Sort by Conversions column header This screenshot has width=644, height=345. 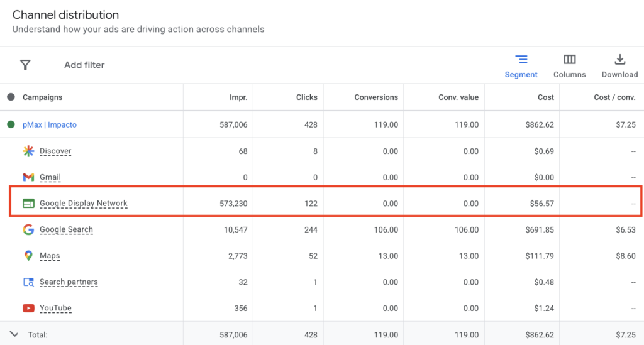click(x=376, y=97)
